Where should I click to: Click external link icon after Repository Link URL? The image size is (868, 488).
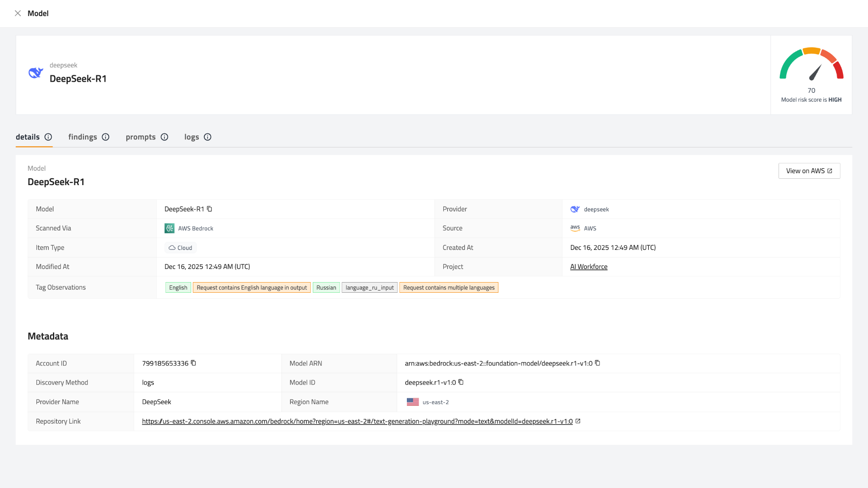click(x=578, y=421)
